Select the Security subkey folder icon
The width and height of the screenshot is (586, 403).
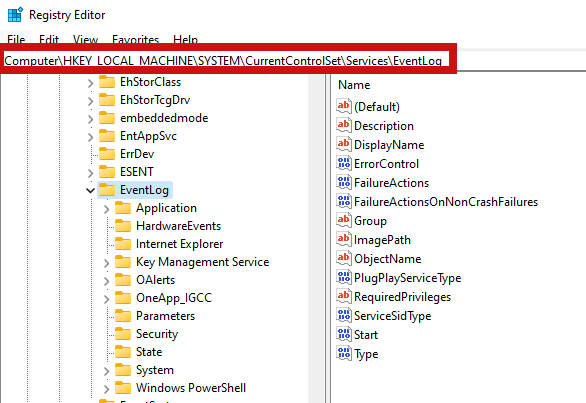123,333
